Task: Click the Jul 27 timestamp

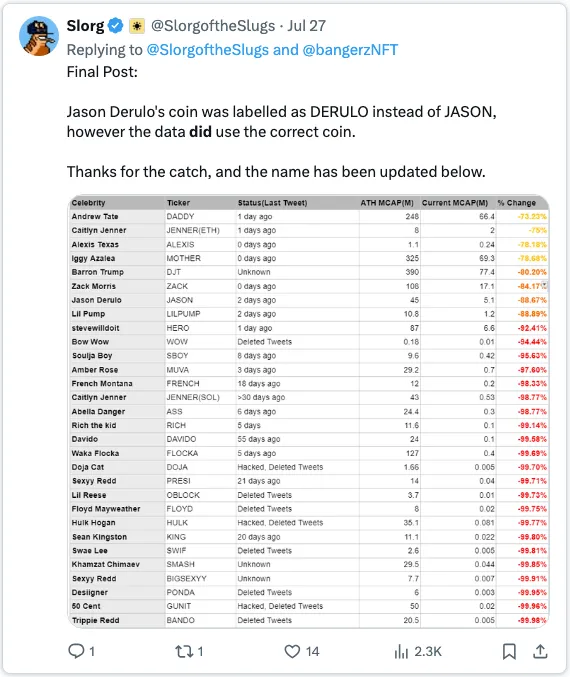Action: [x=307, y=26]
